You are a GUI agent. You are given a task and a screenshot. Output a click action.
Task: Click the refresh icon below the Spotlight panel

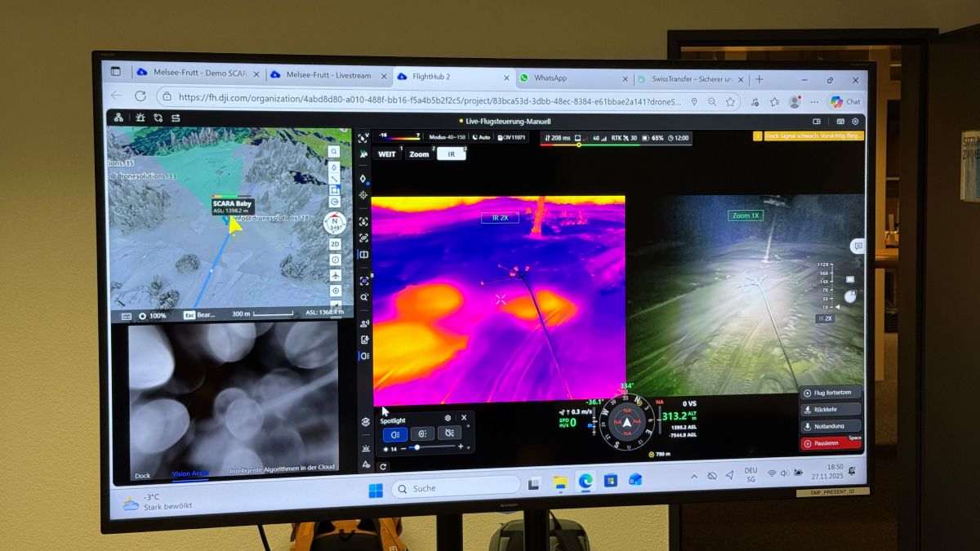pyautogui.click(x=382, y=466)
